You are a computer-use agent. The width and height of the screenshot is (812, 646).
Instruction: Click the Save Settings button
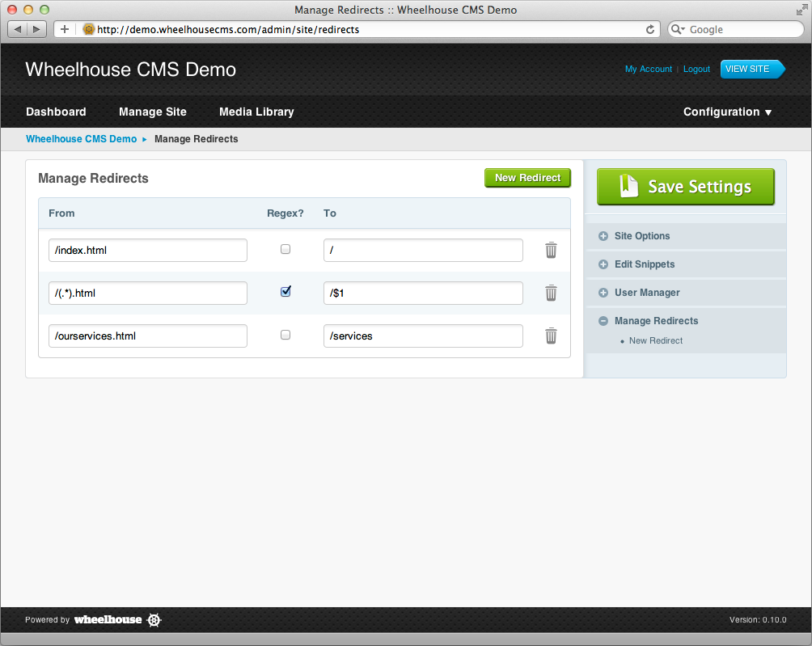pos(686,186)
